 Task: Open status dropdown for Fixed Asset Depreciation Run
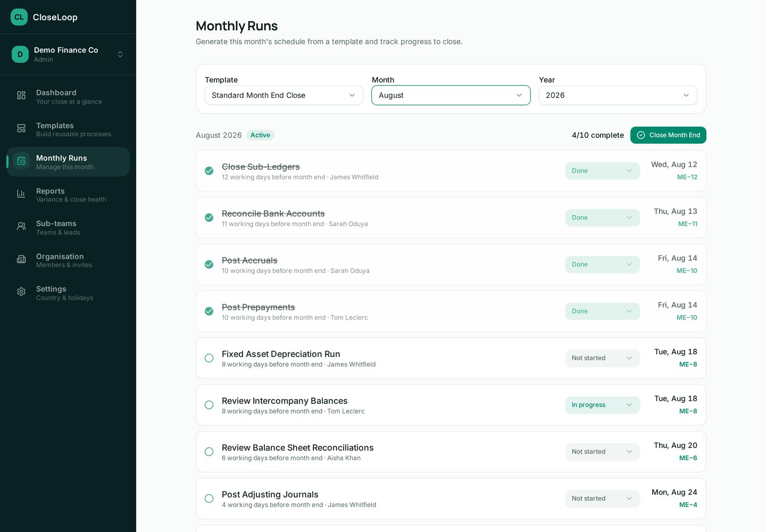[603, 358]
